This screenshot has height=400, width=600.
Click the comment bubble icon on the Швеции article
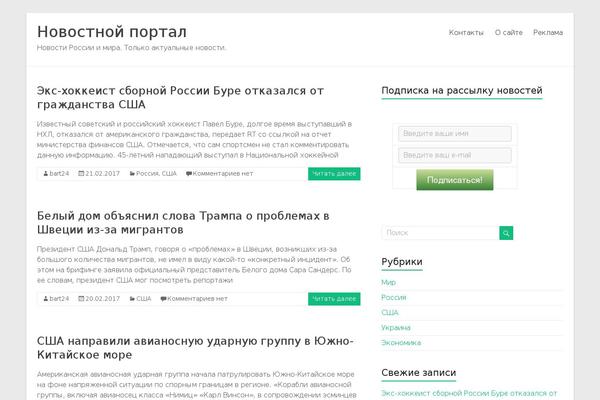coord(163,299)
